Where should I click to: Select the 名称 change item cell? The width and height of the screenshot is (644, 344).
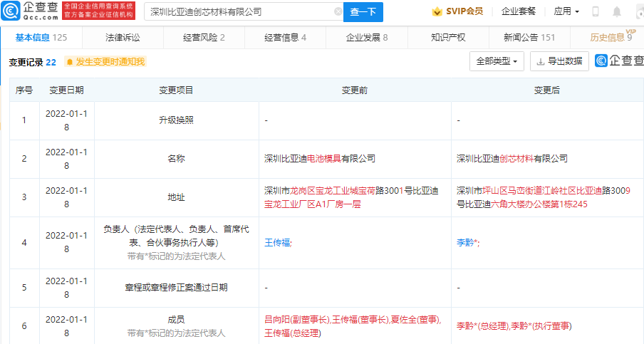pyautogui.click(x=176, y=158)
